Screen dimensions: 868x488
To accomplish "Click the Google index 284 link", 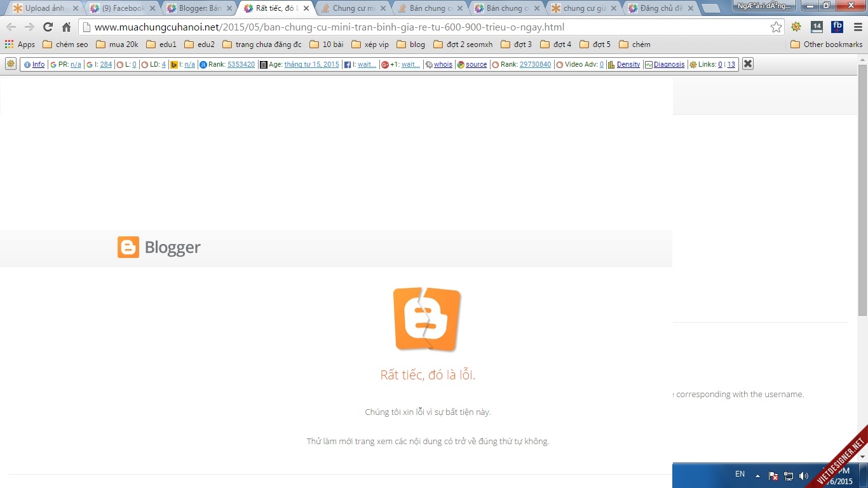I will (x=106, y=64).
